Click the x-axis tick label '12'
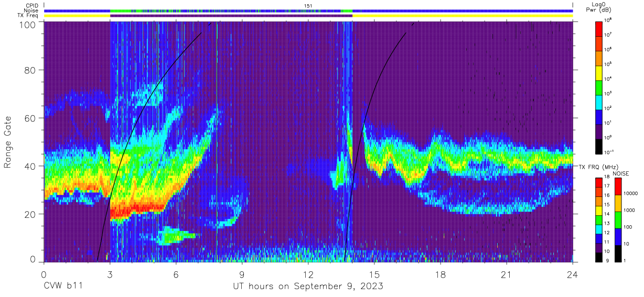Viewport: 644px width, 297px height. pyautogui.click(x=308, y=274)
